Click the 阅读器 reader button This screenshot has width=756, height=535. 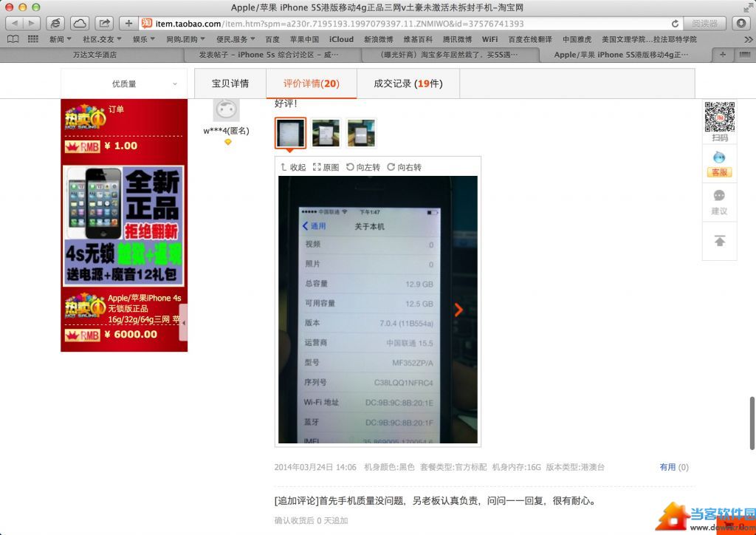pos(704,24)
